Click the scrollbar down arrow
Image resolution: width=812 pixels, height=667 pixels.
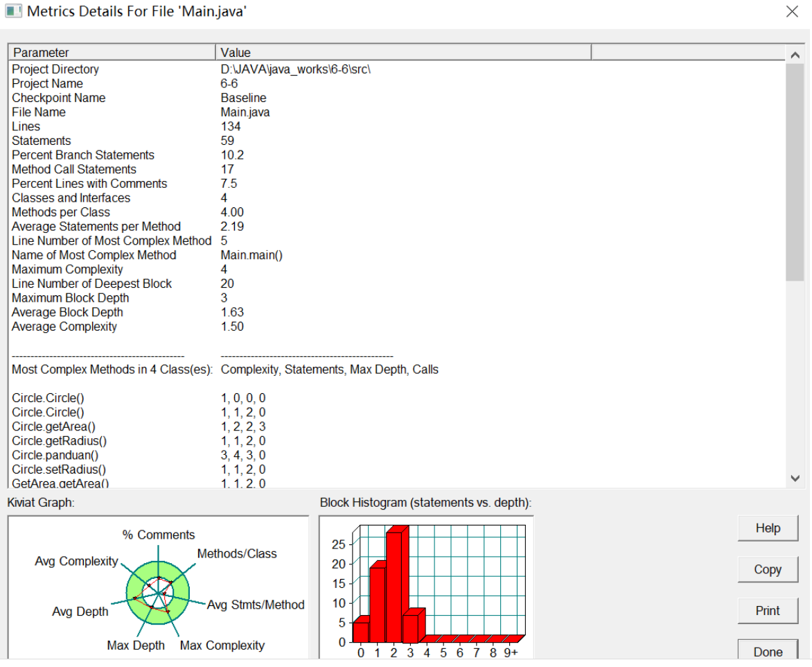click(795, 478)
